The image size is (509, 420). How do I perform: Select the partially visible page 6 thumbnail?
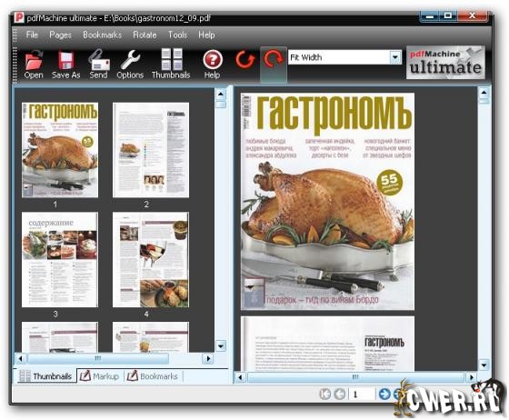(x=151, y=337)
